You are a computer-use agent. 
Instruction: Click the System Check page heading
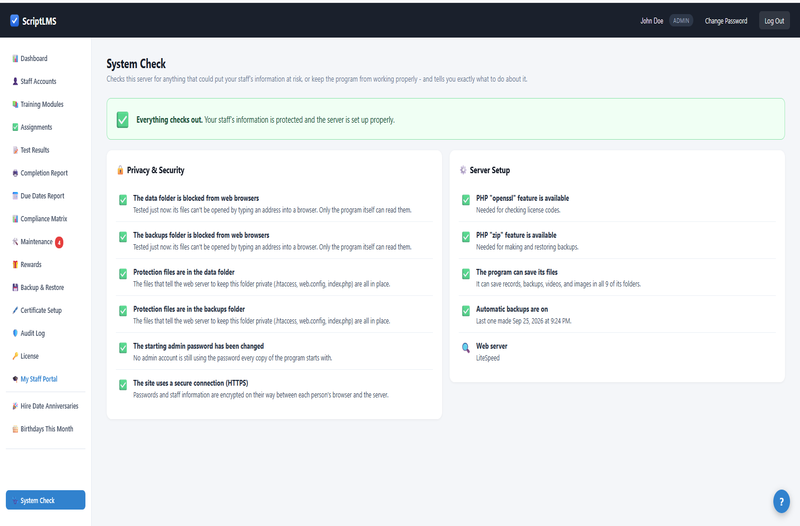click(136, 64)
